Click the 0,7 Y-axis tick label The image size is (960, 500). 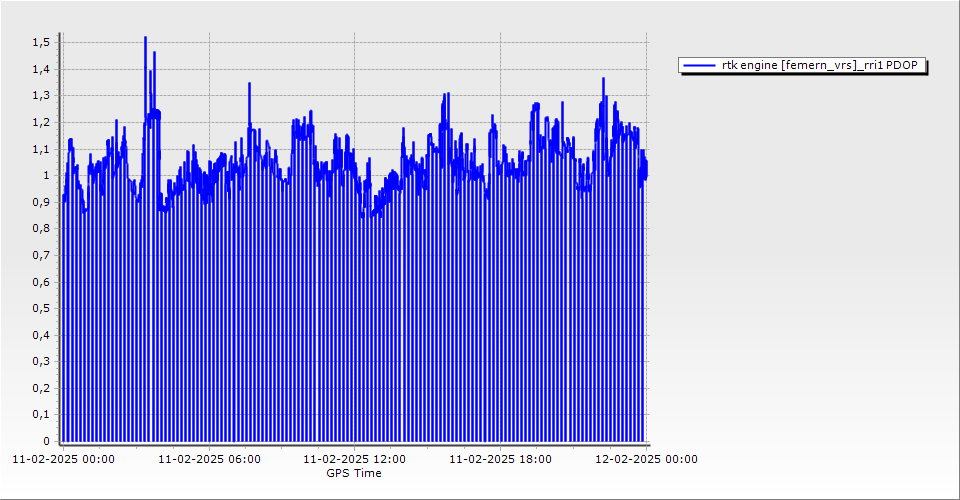[x=40, y=255]
